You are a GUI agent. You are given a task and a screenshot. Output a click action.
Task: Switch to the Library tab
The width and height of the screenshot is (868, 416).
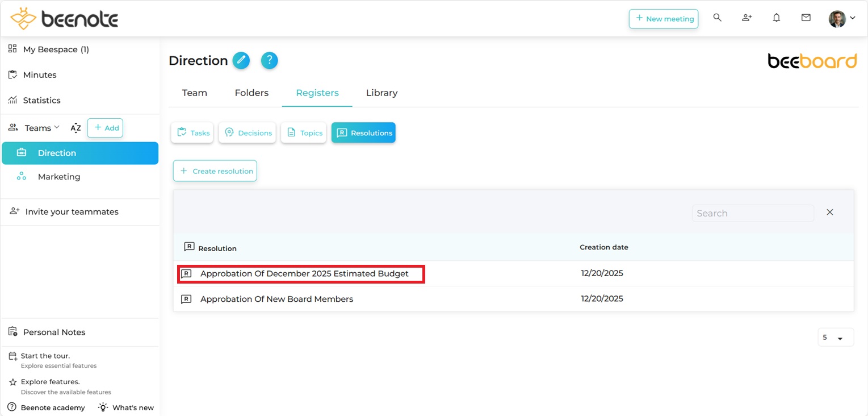[x=381, y=93]
